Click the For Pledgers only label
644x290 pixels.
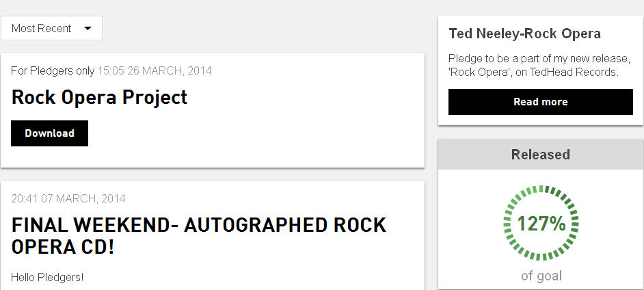click(53, 70)
